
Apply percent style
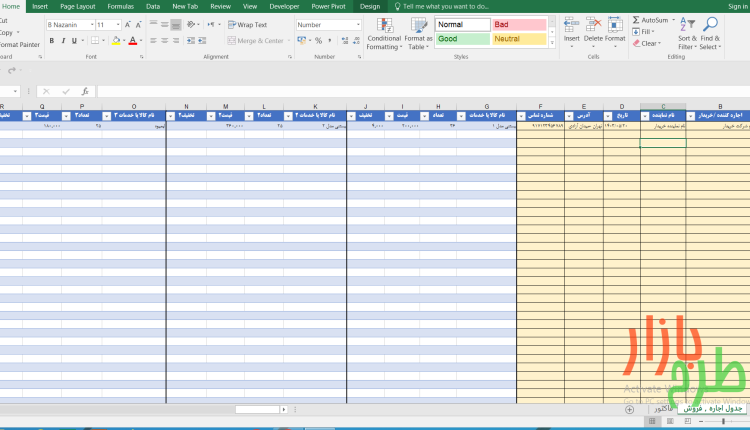[319, 41]
